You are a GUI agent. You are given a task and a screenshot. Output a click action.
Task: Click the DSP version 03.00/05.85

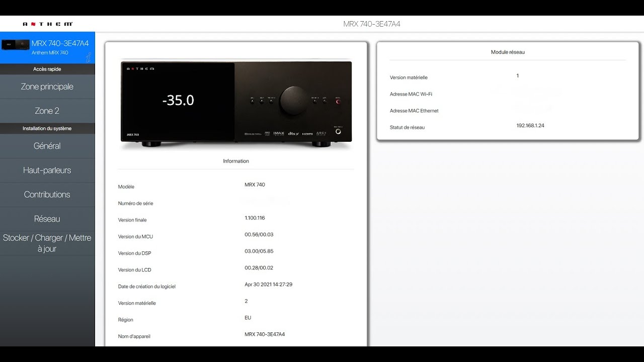259,251
